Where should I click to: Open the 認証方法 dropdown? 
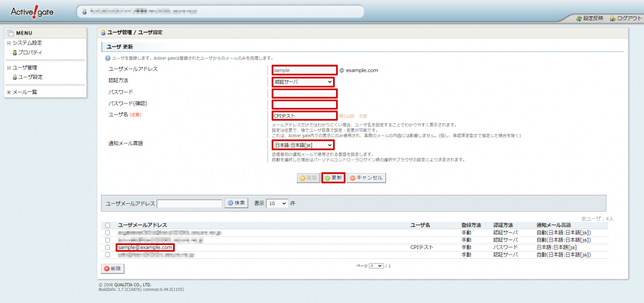click(x=303, y=82)
